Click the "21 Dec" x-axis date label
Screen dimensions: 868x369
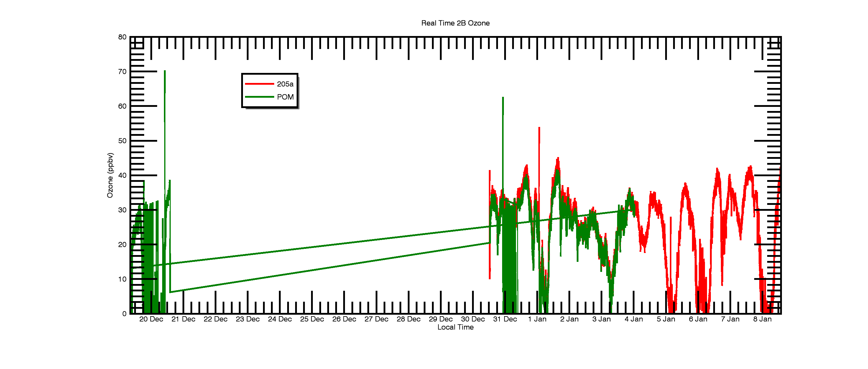click(x=183, y=319)
